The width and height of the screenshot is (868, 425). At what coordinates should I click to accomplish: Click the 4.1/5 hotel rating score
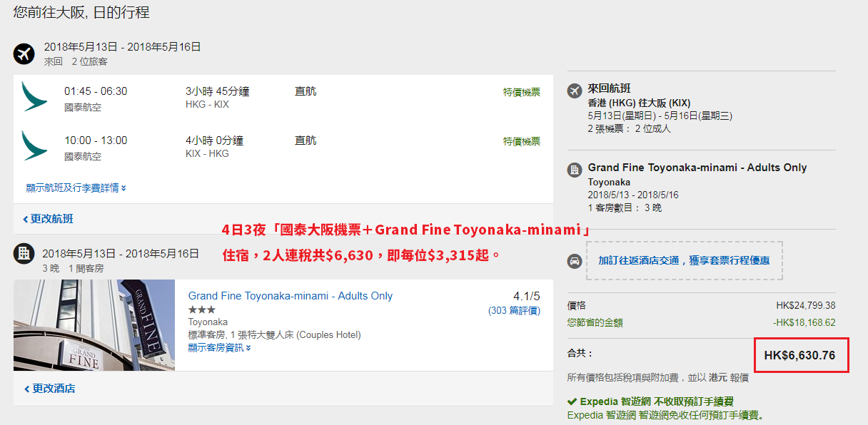(x=527, y=297)
